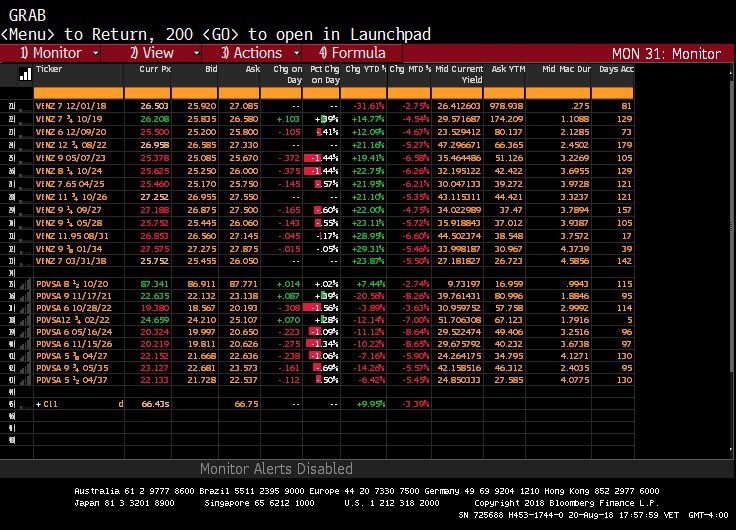Sort by Pct Chg on Day header

(325, 75)
